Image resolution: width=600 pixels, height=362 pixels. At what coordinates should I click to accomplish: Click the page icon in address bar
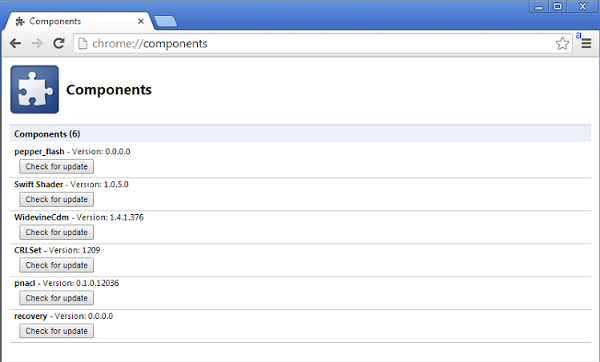[x=82, y=44]
